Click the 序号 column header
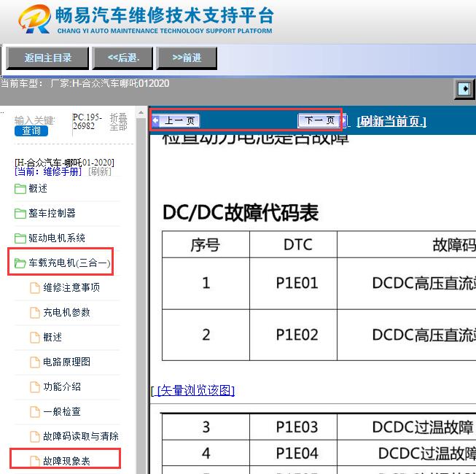The image size is (476, 474). (x=206, y=245)
